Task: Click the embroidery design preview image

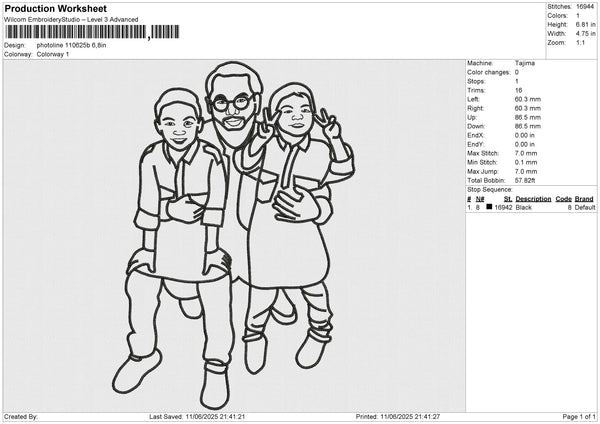Action: [233, 235]
